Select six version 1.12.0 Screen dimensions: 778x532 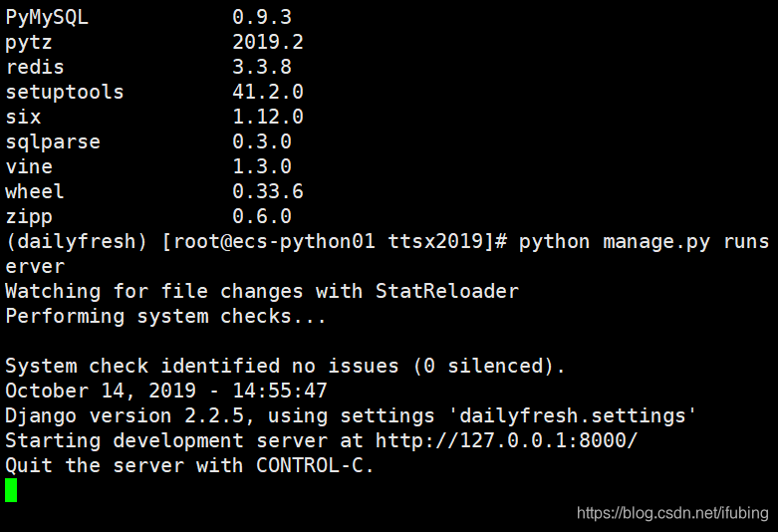click(268, 118)
